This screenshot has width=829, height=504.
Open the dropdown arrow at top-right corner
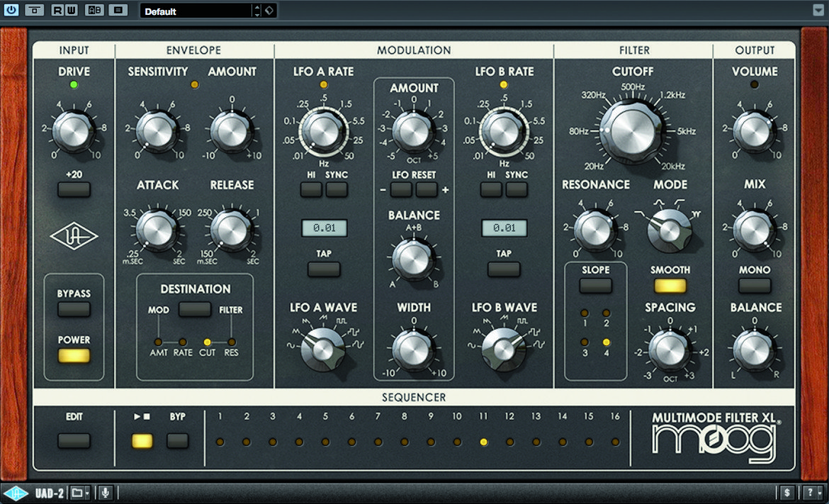pos(818,10)
